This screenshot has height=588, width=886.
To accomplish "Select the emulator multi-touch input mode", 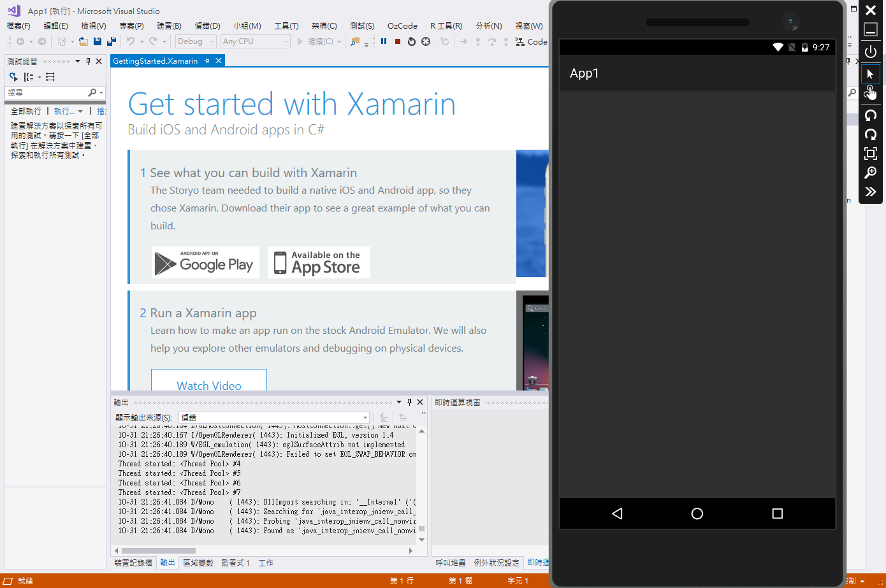I will 871,93.
